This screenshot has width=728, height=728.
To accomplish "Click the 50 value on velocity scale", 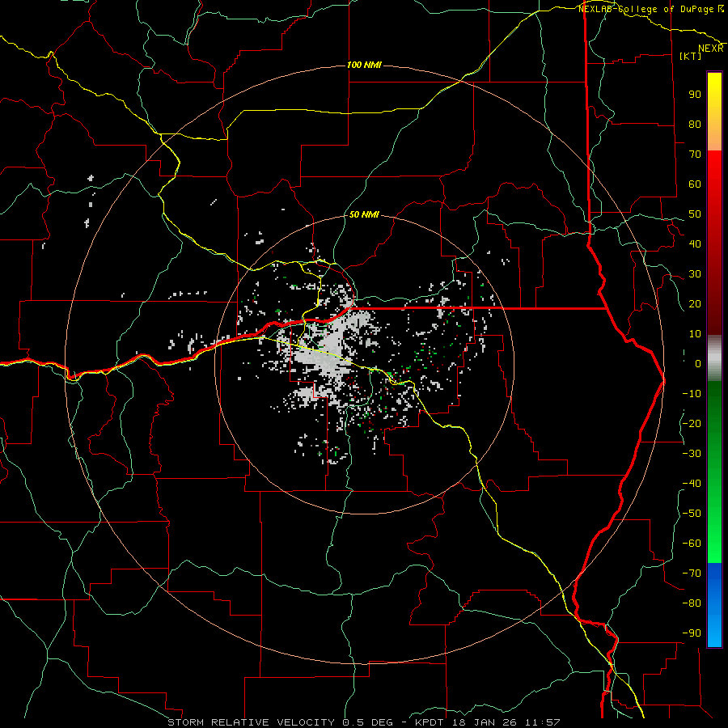I will point(695,214).
